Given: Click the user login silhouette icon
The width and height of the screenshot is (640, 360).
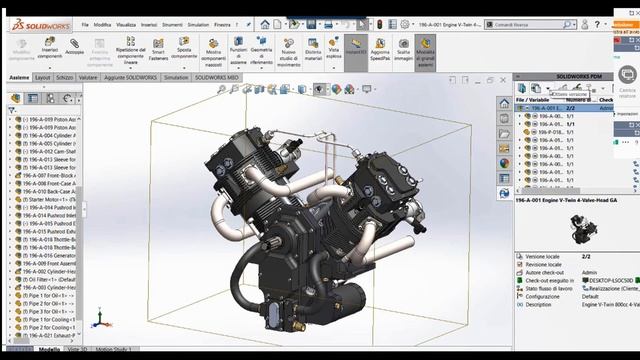Looking at the screenshot, I should [x=585, y=24].
